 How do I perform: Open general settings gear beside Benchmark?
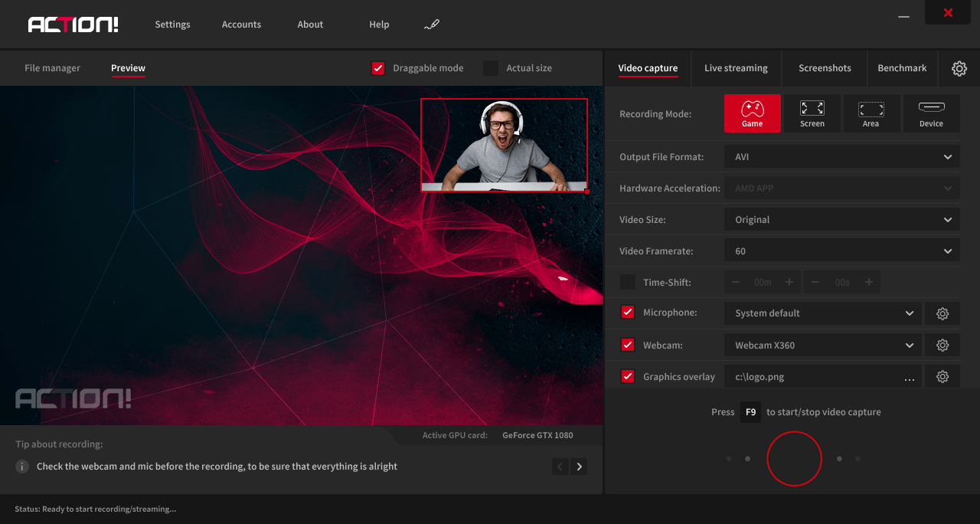coord(959,68)
